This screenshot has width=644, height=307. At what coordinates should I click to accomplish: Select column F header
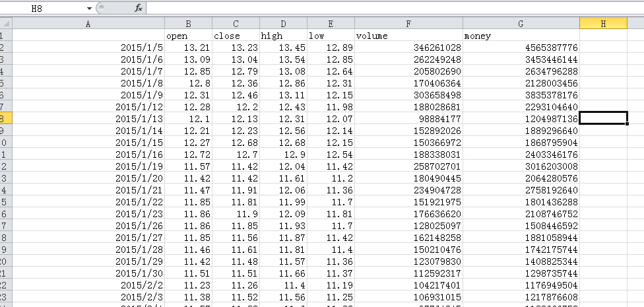coord(408,24)
